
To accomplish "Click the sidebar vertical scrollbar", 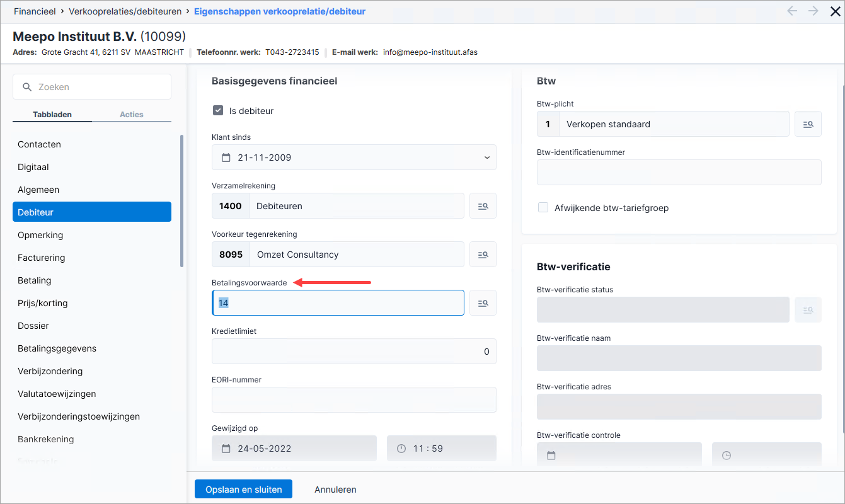I will [182, 200].
